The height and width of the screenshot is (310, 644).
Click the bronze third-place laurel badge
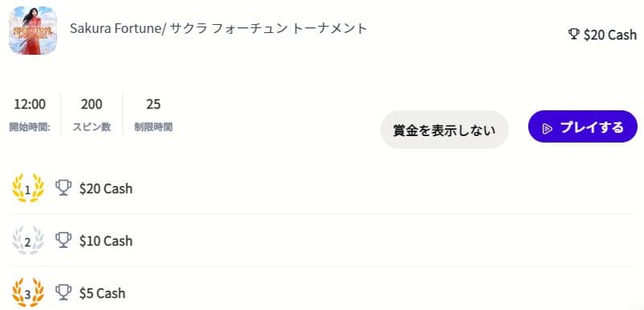28,293
